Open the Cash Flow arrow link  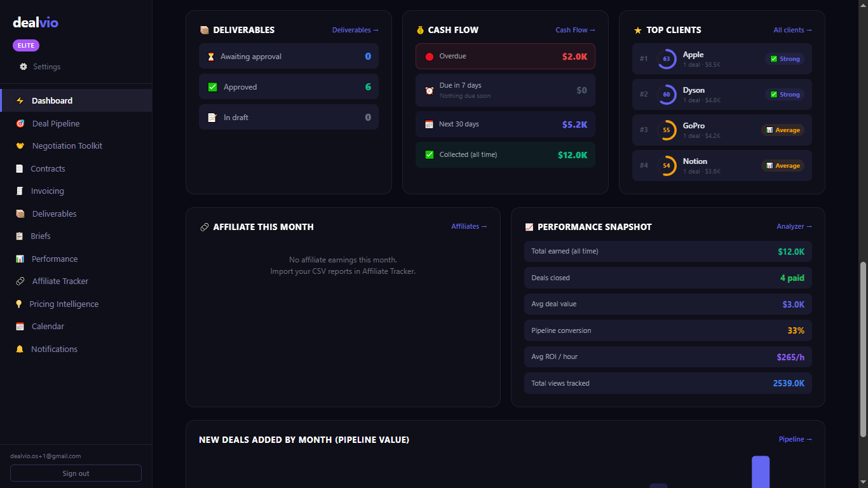574,29
